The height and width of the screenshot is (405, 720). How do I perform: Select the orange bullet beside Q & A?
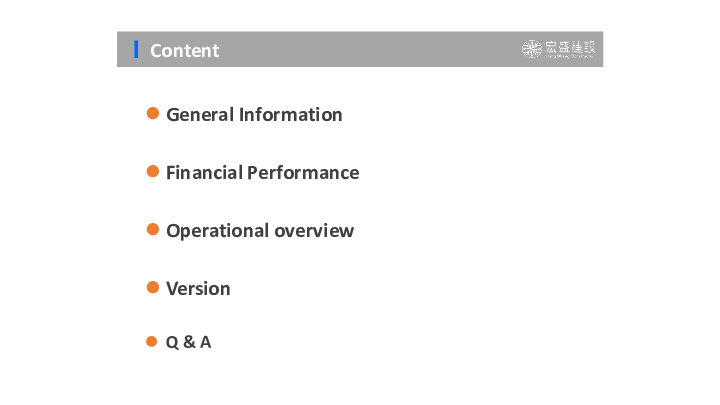click(152, 341)
